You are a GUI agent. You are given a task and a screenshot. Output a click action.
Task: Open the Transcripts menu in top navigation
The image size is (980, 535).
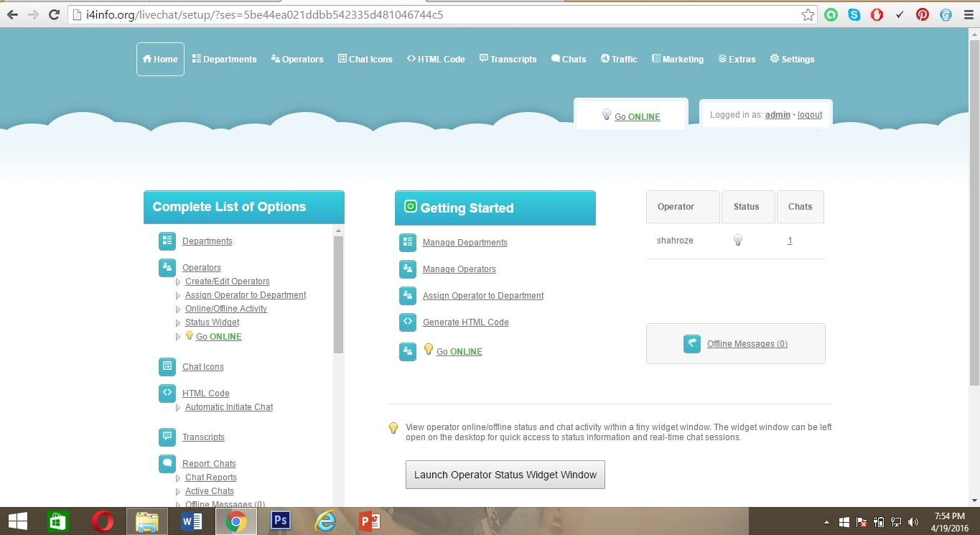pos(508,59)
